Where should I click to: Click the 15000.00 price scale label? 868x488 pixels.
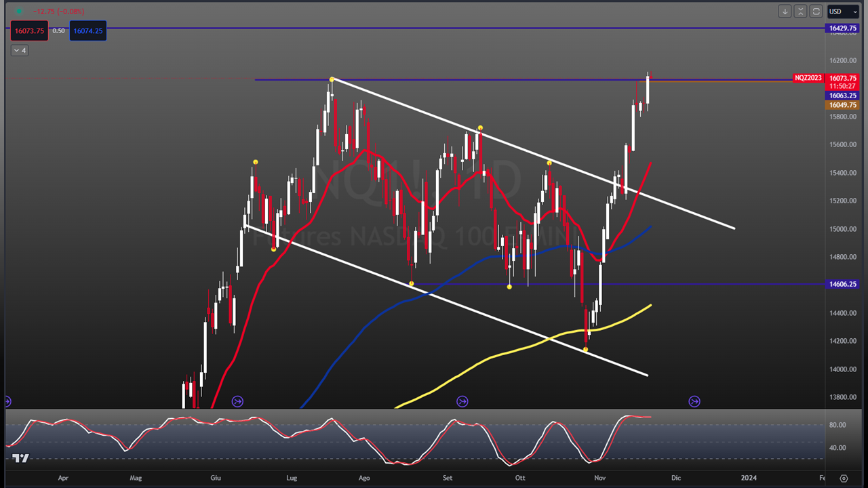tap(842, 229)
